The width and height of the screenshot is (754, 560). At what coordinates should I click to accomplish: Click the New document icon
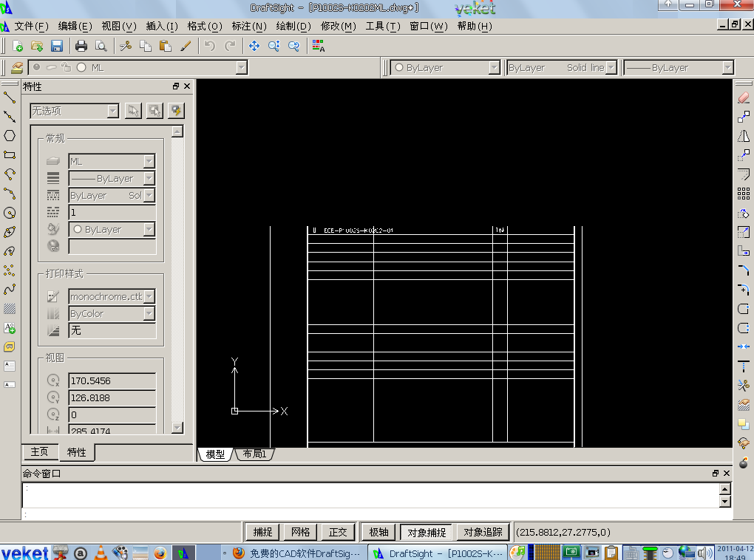pyautogui.click(x=17, y=46)
